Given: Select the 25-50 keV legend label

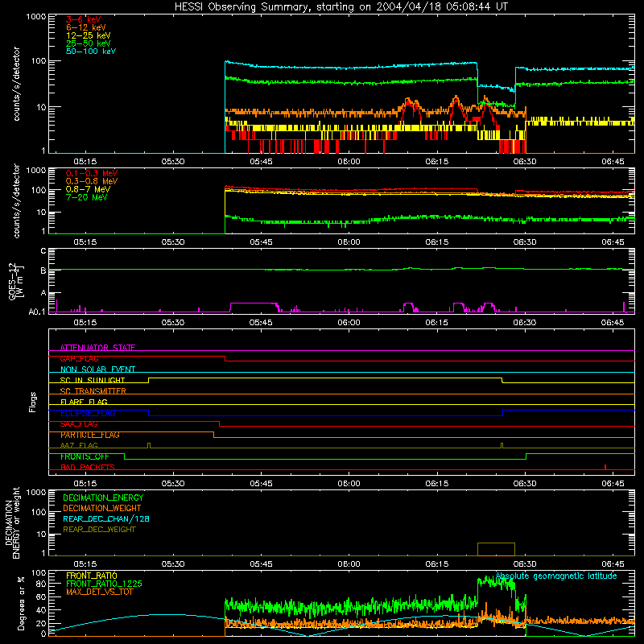Looking at the screenshot, I should (89, 43).
